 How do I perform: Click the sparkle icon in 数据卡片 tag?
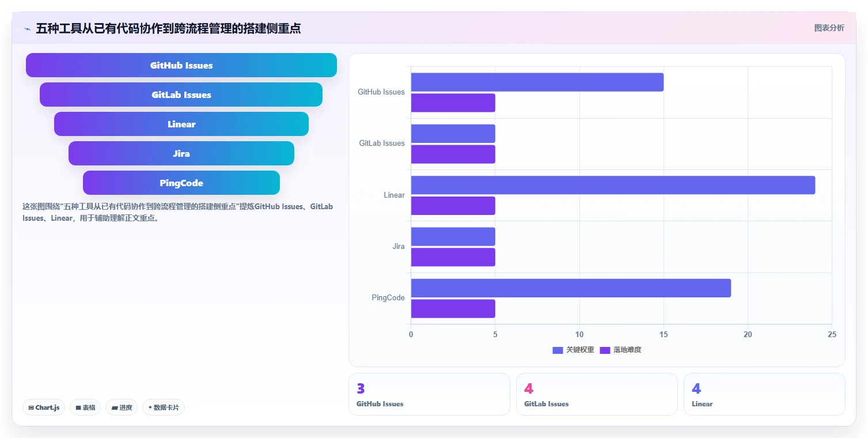[x=150, y=407]
